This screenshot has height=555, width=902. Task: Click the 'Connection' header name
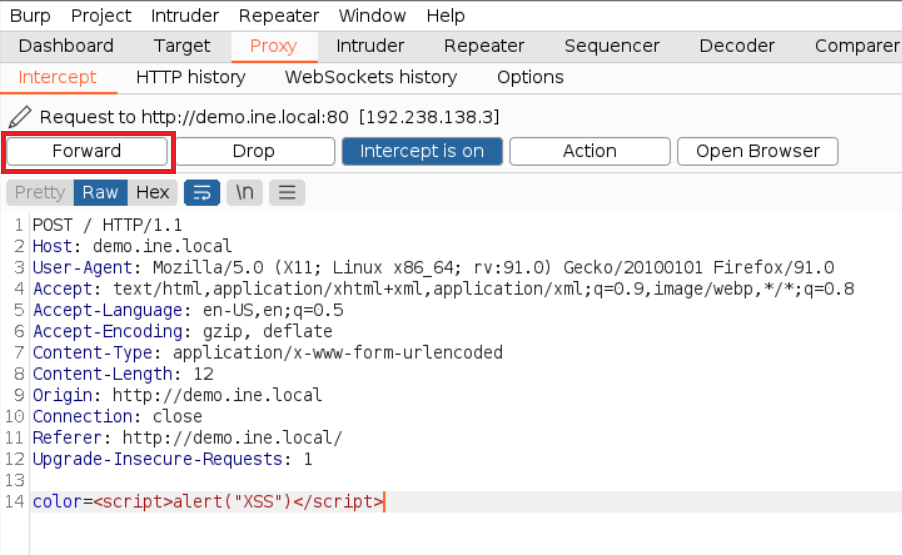(82, 416)
